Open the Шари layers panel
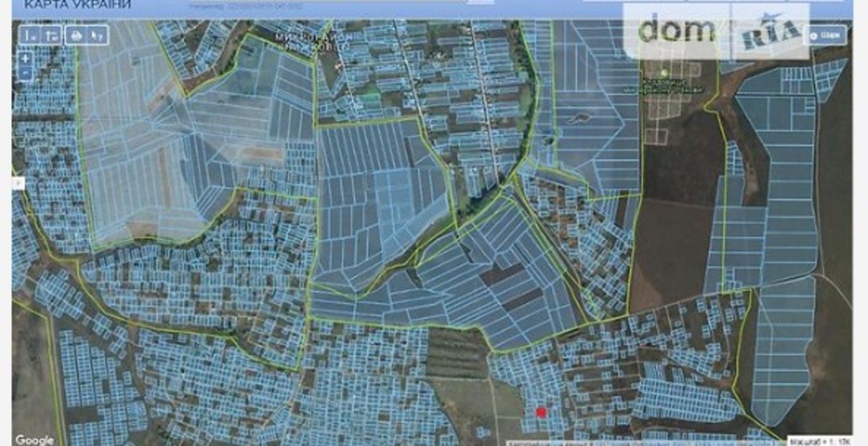 pos(825,35)
